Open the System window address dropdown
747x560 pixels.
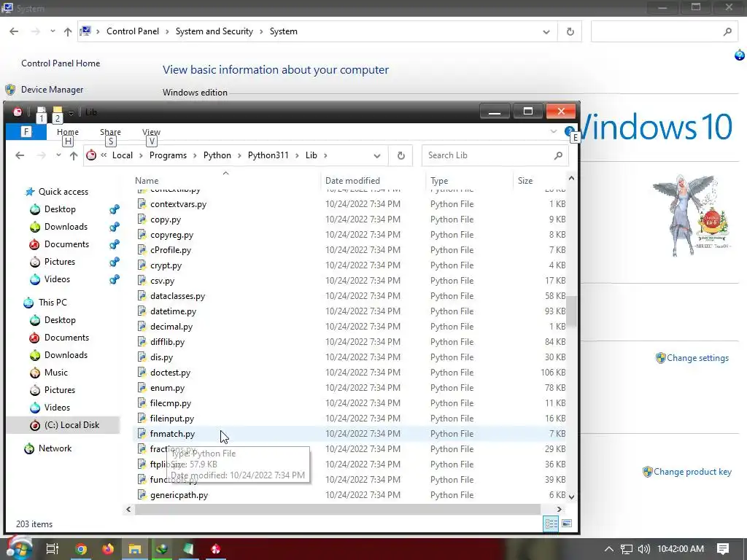pyautogui.click(x=546, y=32)
